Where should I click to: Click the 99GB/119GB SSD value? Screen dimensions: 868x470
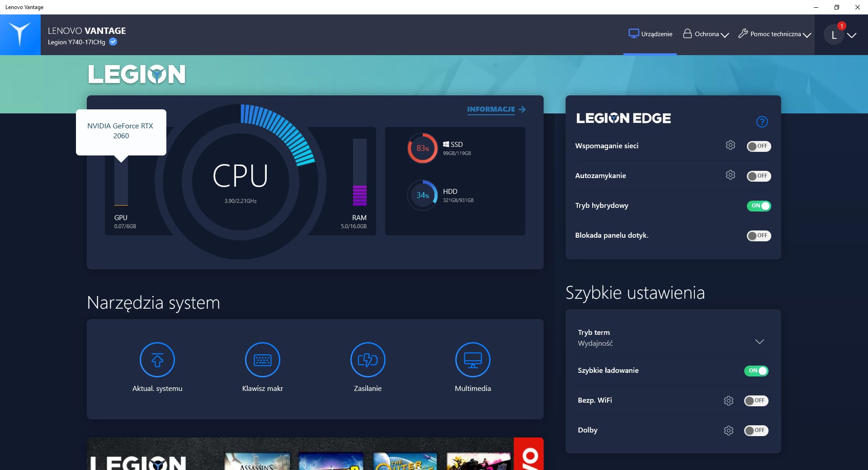pyautogui.click(x=457, y=153)
